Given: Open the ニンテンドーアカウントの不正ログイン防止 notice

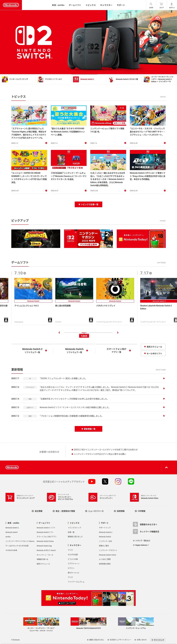Looking at the screenshot, I should point(99,454).
